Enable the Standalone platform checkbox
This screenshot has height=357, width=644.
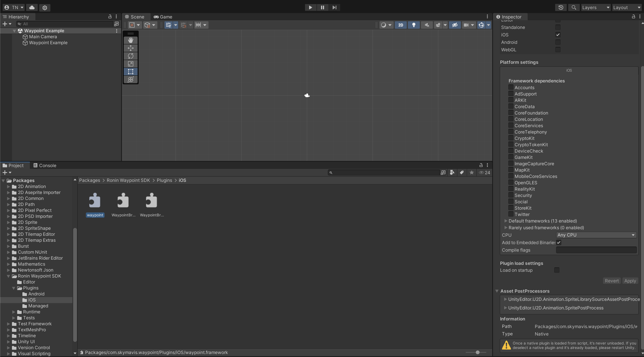558,27
